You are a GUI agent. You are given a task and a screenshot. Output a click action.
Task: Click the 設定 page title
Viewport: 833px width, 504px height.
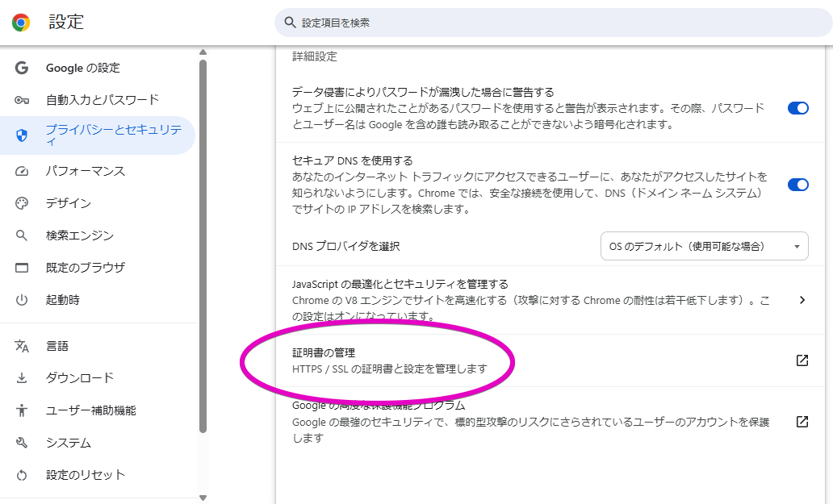click(x=66, y=22)
